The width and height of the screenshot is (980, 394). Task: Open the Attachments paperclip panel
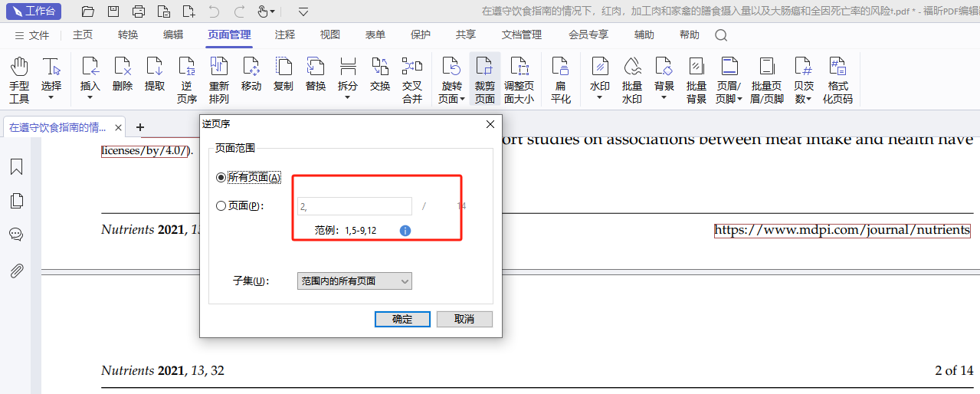16,271
